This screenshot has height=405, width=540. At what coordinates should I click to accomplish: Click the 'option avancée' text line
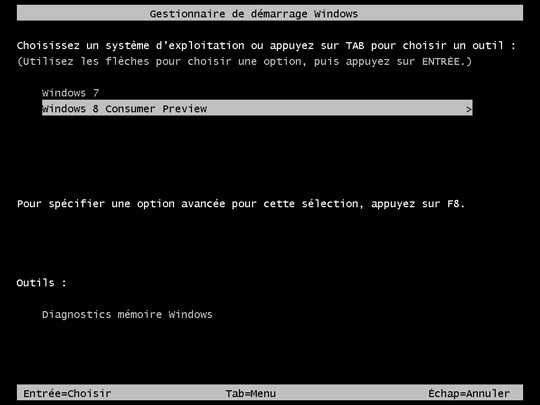click(241, 204)
